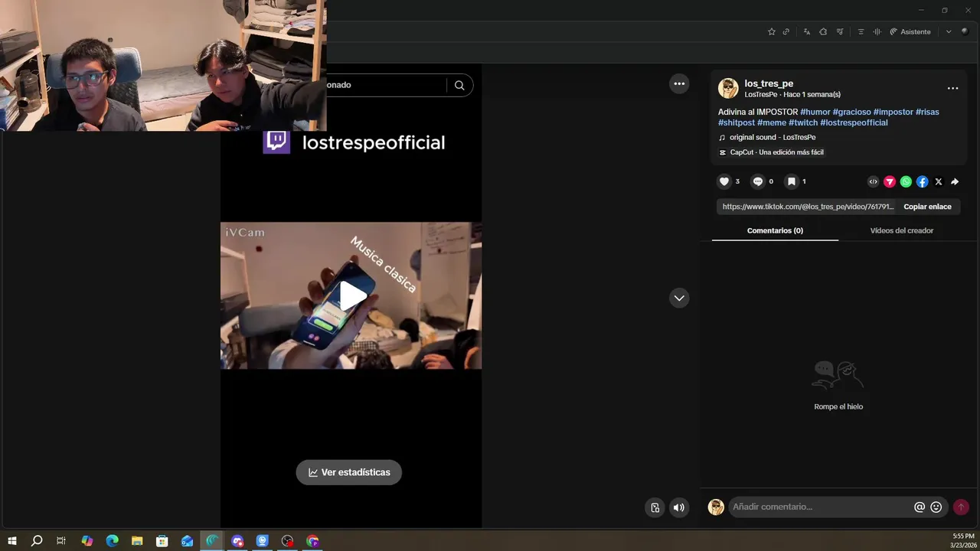Click browser media control music icon
The height and width of the screenshot is (551, 980).
pyautogui.click(x=840, y=31)
